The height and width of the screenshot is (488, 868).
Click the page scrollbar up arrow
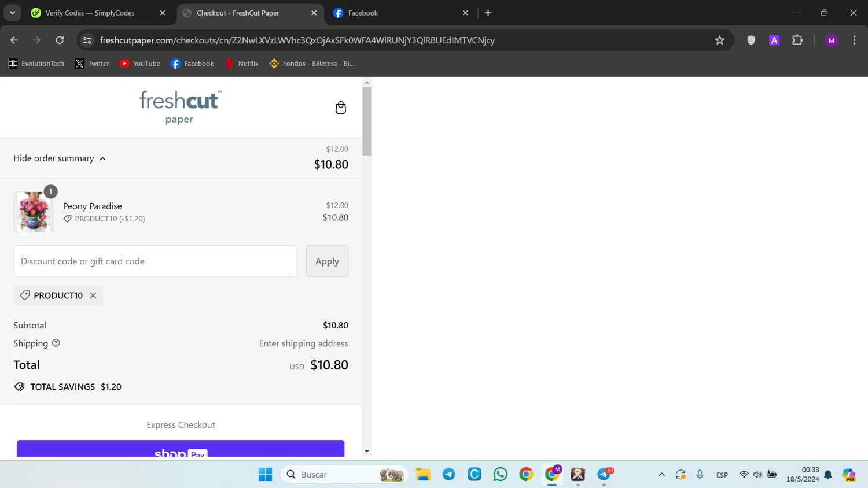coord(367,82)
